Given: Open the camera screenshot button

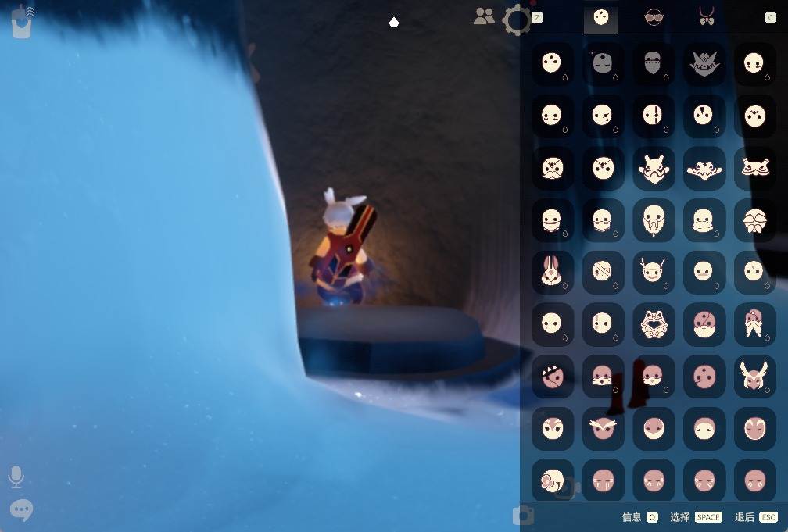Looking at the screenshot, I should 523,516.
